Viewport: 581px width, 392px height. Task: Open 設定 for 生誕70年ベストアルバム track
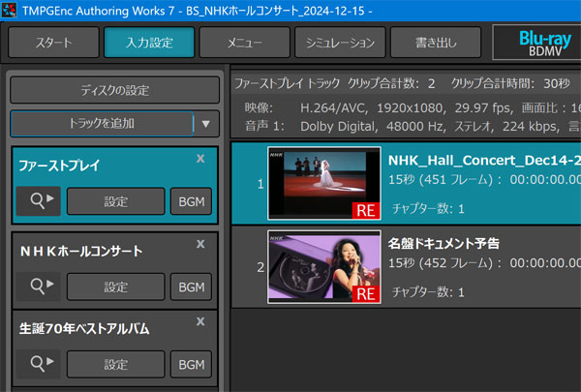point(116,365)
